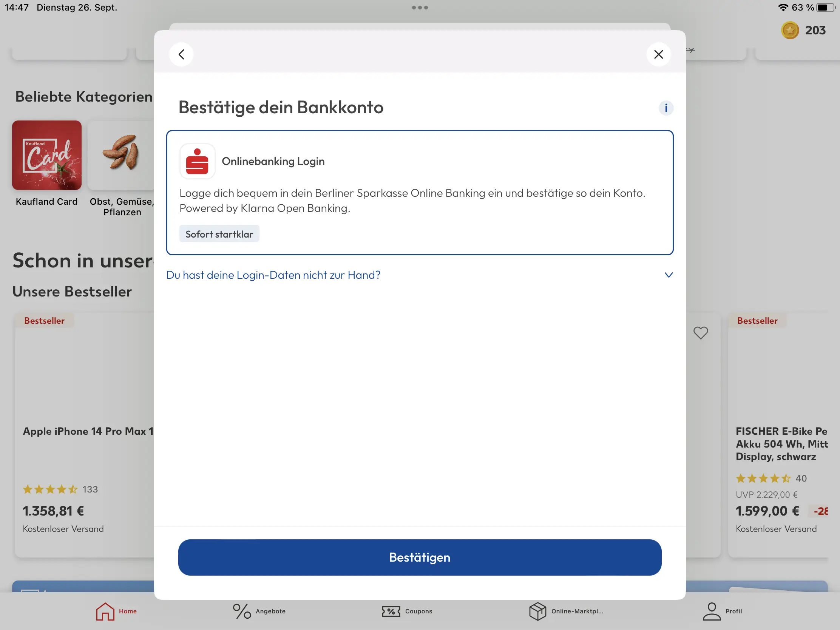
Task: Tap the three-dot multitasking indicator at the top
Action: click(x=420, y=8)
